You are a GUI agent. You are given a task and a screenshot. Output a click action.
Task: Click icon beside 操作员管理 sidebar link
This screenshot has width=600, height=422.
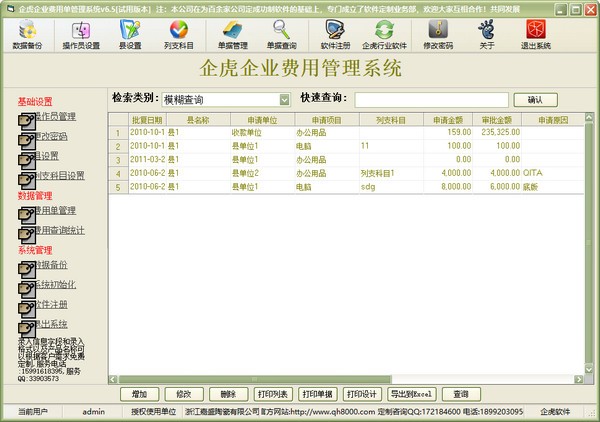point(27,121)
